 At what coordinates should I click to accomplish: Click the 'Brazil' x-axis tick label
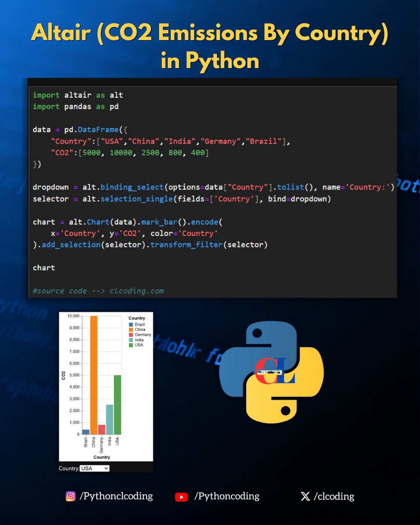pos(86,442)
